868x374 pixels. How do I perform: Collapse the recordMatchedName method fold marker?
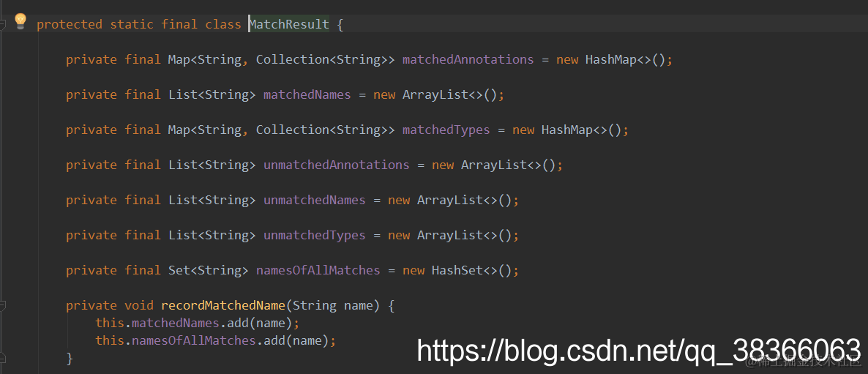pyautogui.click(x=3, y=305)
